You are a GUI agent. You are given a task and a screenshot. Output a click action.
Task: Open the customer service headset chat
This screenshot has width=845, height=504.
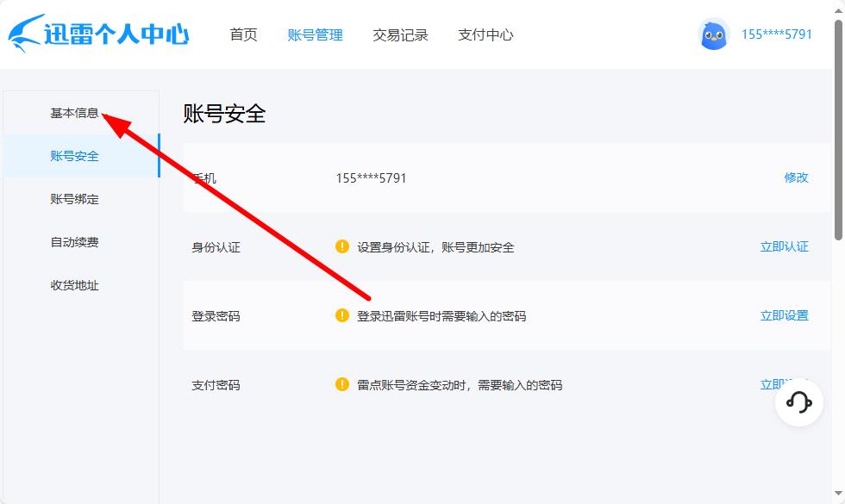pos(799,402)
